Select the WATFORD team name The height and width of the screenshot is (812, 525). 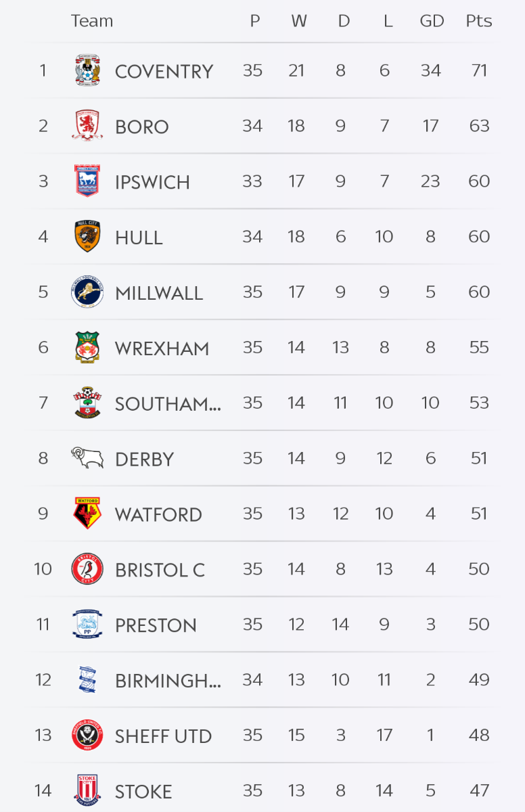coord(158,515)
